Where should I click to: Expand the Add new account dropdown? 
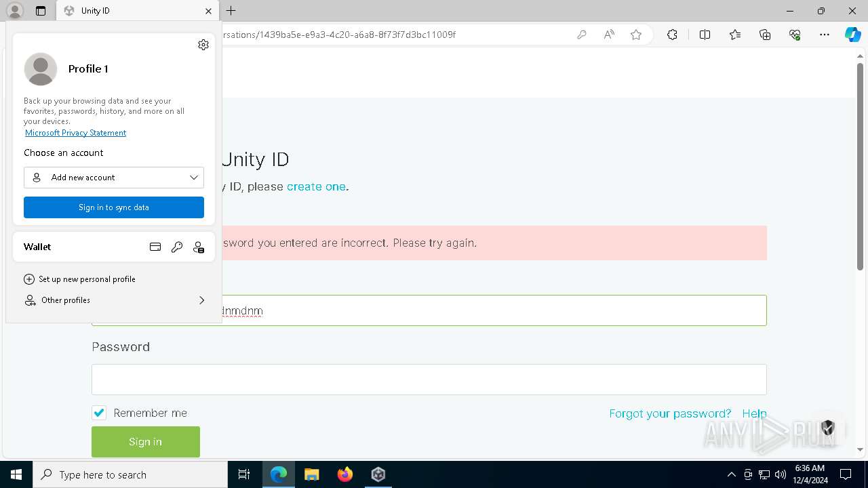pos(114,178)
